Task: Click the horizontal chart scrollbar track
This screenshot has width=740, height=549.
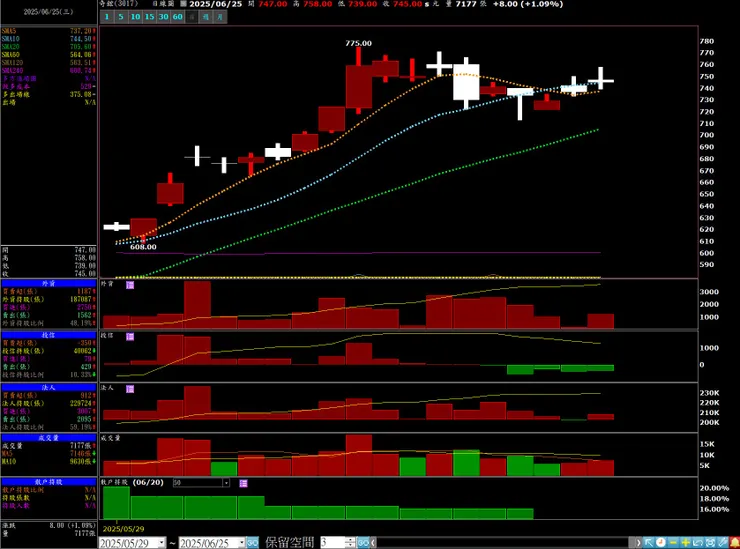Action: point(505,543)
